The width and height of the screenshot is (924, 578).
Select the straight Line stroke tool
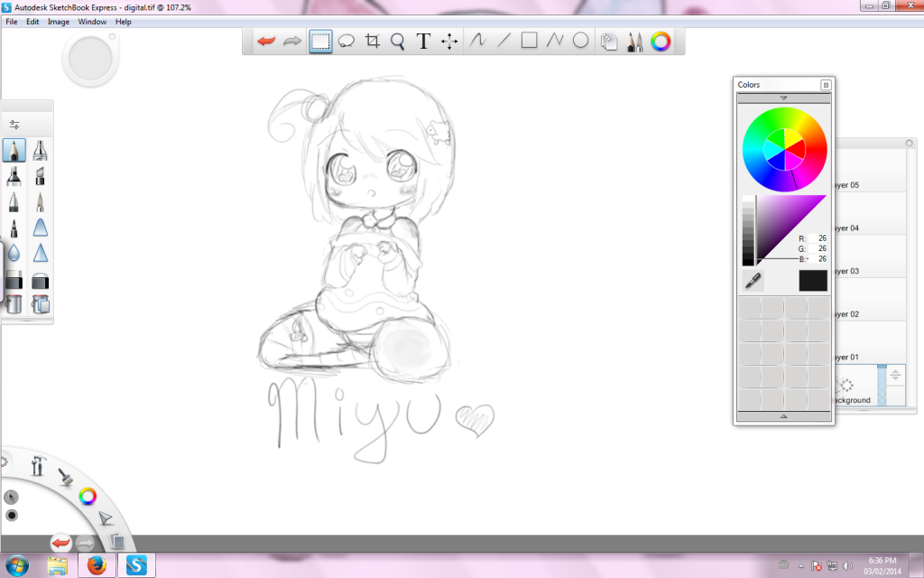(x=504, y=40)
